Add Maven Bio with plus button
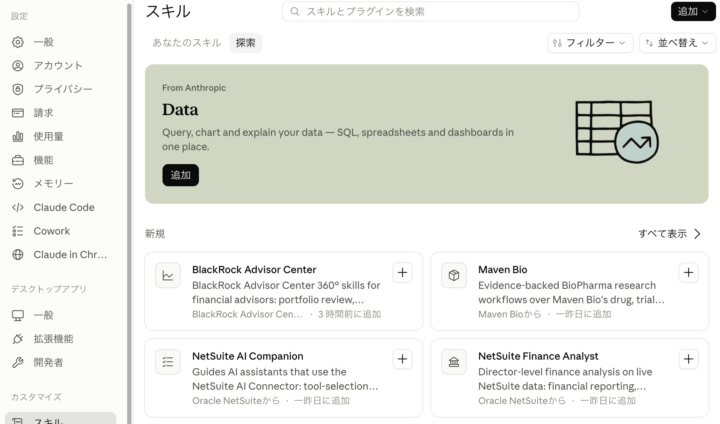Image resolution: width=720 pixels, height=424 pixels. pyautogui.click(x=688, y=272)
